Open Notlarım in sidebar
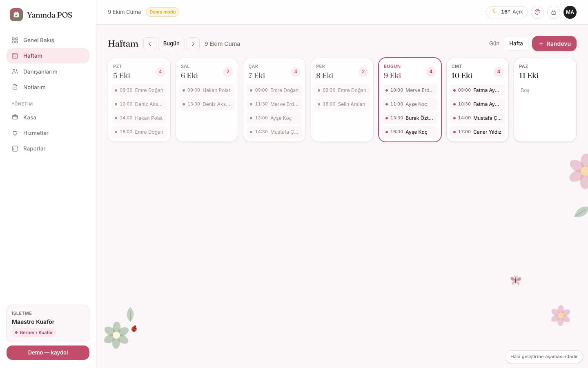Image resolution: width=588 pixels, height=368 pixels. point(48,87)
